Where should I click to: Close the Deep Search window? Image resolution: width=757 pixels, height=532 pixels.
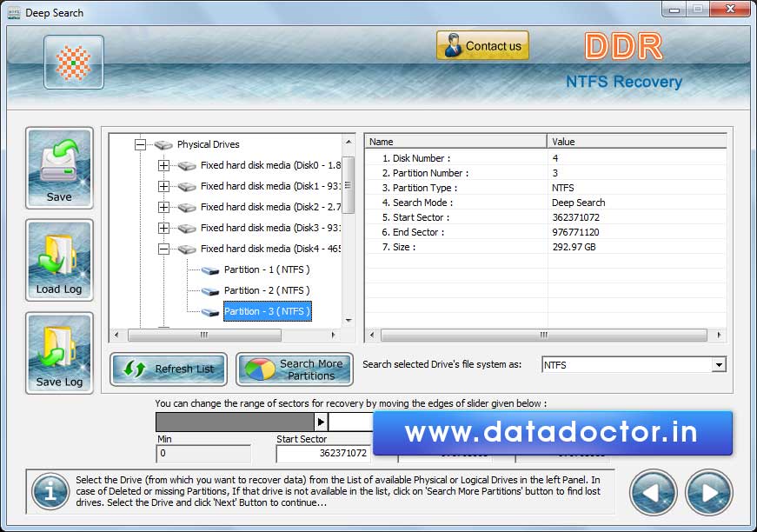click(x=730, y=10)
